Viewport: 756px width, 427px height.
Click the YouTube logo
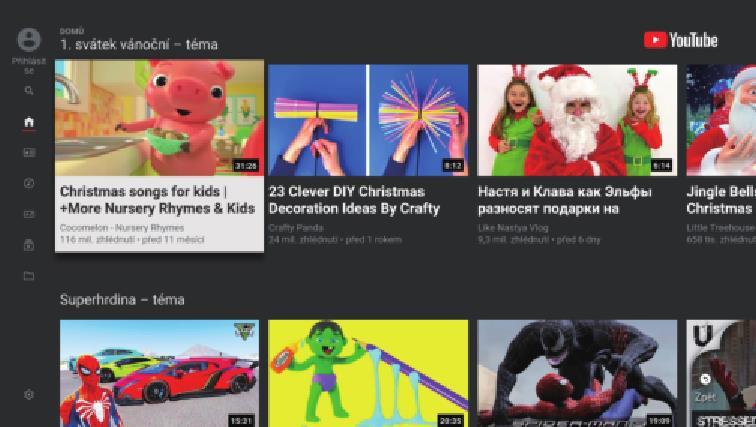[680, 40]
